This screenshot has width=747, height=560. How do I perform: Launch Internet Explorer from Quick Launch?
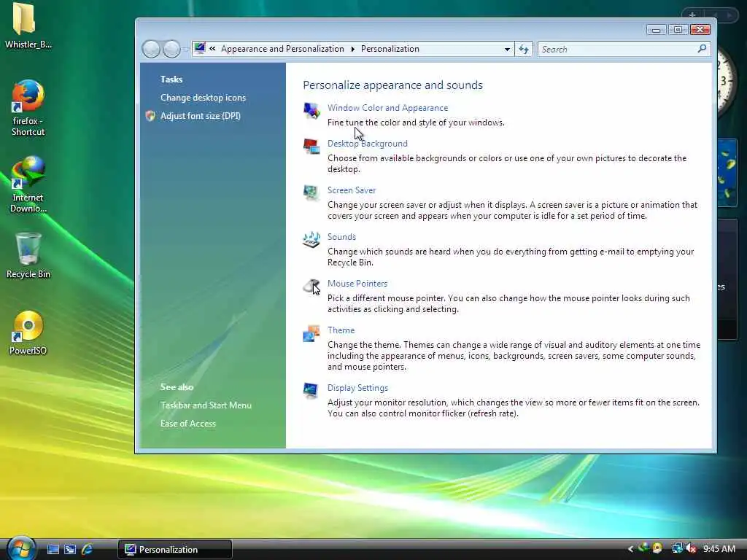point(87,550)
